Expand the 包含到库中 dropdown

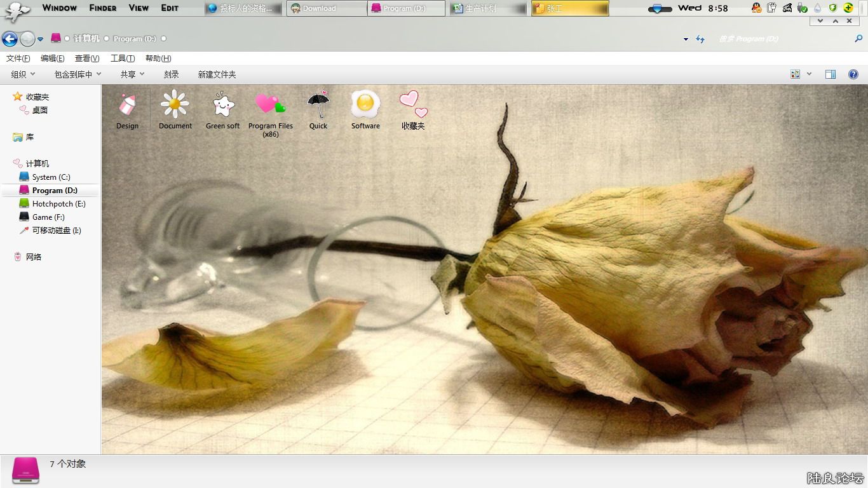point(78,74)
